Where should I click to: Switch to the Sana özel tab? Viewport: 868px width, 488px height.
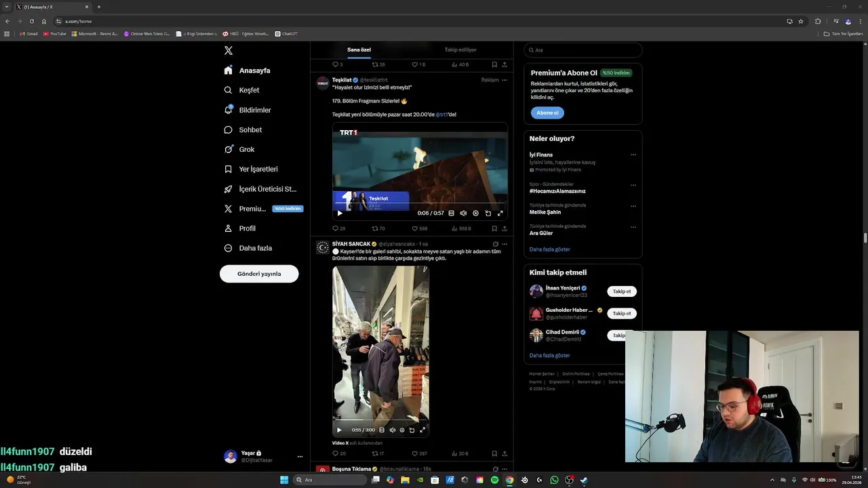(359, 49)
